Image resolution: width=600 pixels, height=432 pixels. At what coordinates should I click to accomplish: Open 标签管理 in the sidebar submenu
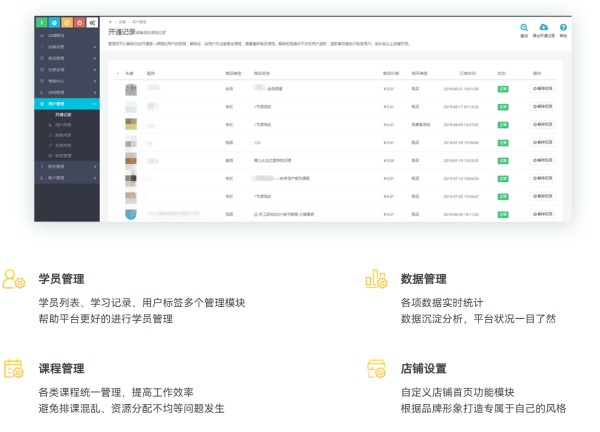tap(63, 156)
